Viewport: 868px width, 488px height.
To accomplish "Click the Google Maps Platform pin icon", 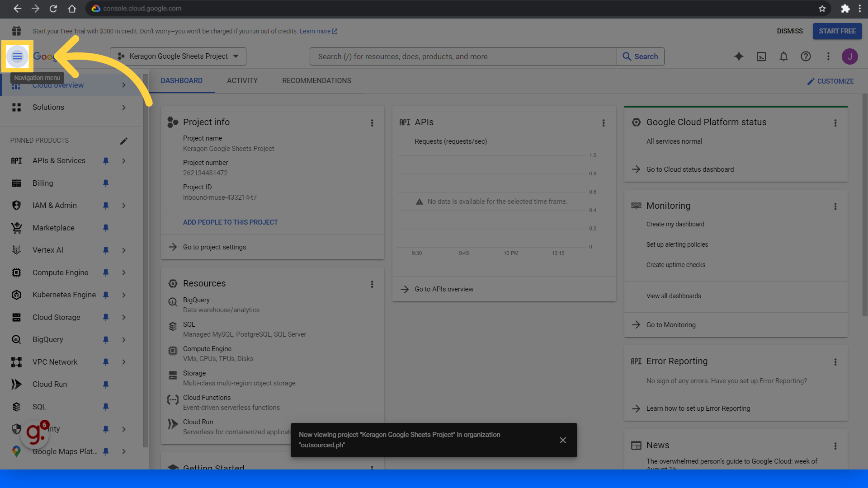I will [17, 451].
